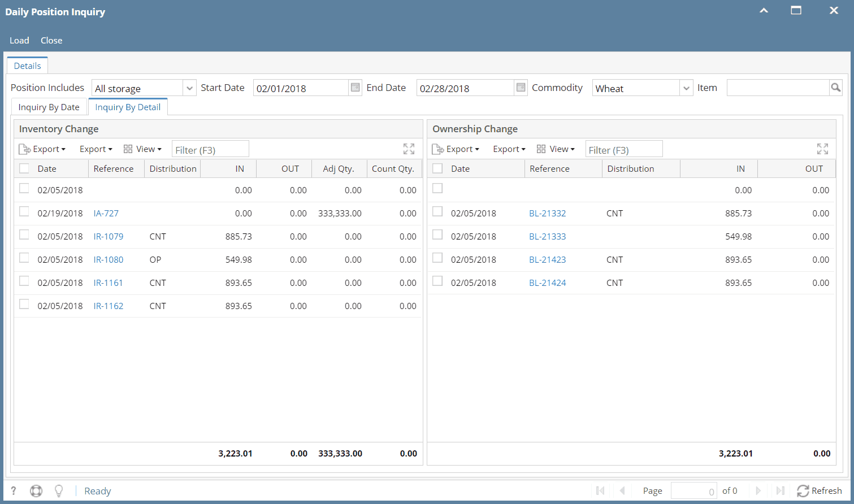Click the lifebuoy support icon
The image size is (854, 504).
point(36,491)
